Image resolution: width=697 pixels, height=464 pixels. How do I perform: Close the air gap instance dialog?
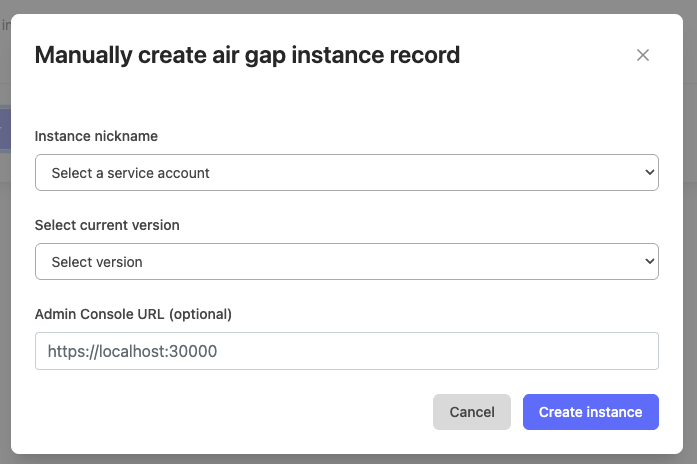643,55
